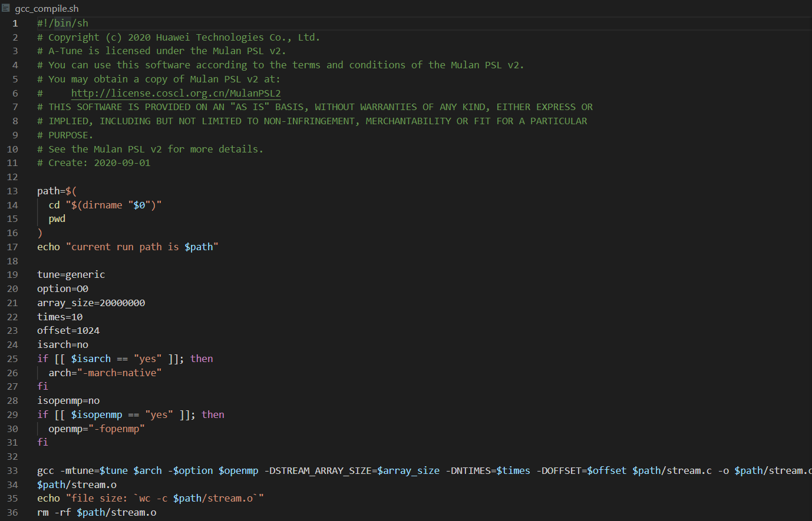Click the "# Create: 2020-09-01" comment

tap(94, 163)
